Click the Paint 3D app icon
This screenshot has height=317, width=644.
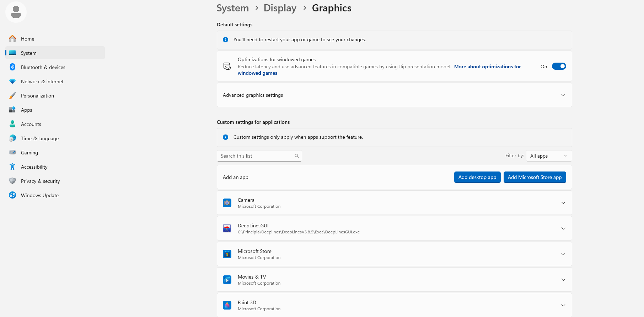227,305
